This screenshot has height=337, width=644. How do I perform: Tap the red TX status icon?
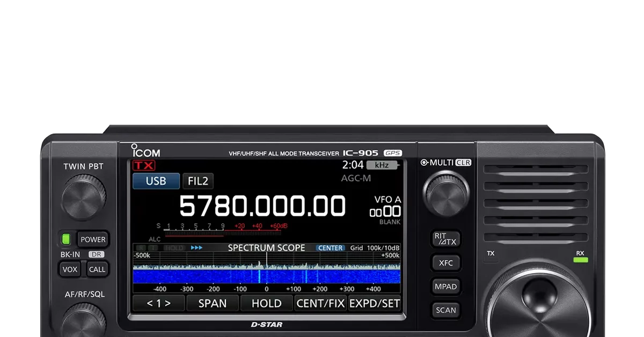coord(143,165)
